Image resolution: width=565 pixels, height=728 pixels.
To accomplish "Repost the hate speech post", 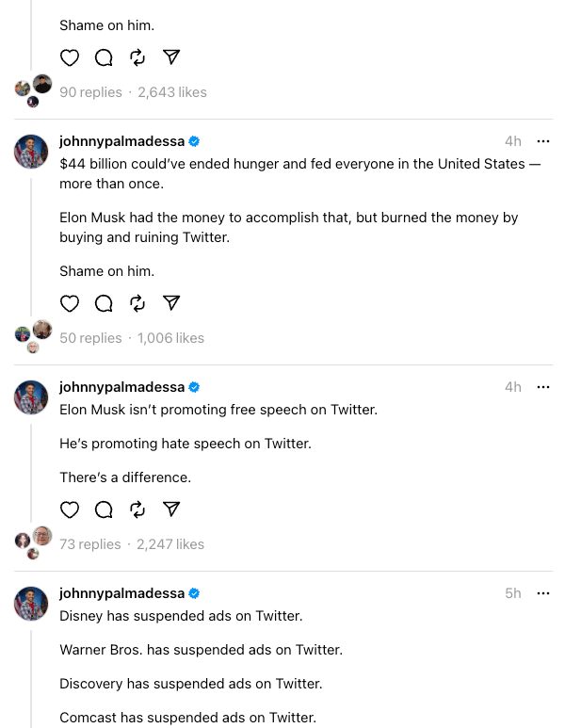I will click(137, 510).
